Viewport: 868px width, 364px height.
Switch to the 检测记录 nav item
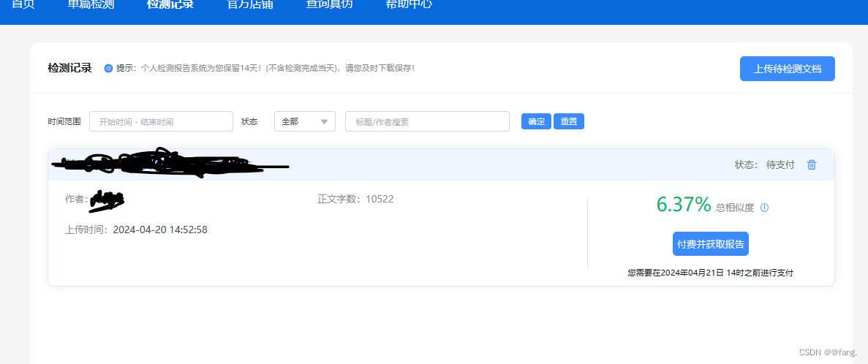coord(170,4)
